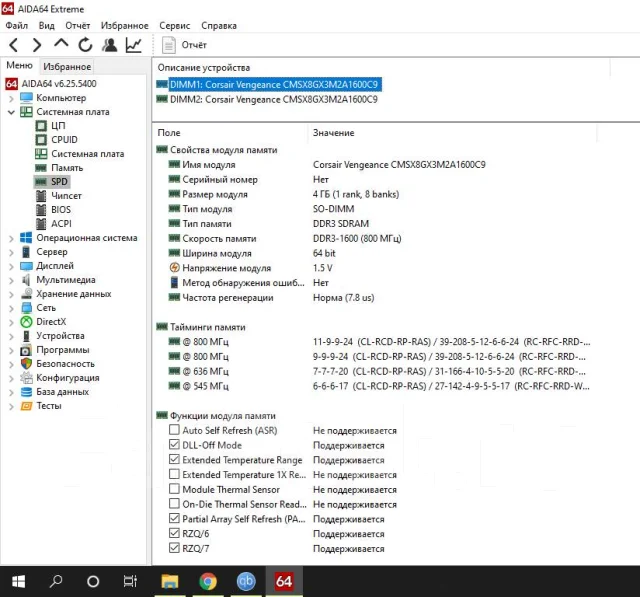Click the up-level arrow toolbar icon

pos(61,43)
